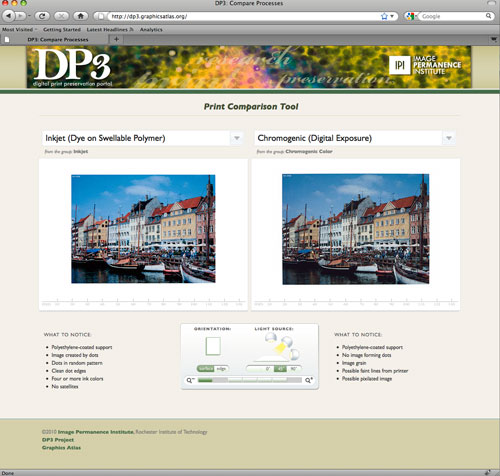
Task: Click the Google search engine icon
Action: click(x=410, y=16)
